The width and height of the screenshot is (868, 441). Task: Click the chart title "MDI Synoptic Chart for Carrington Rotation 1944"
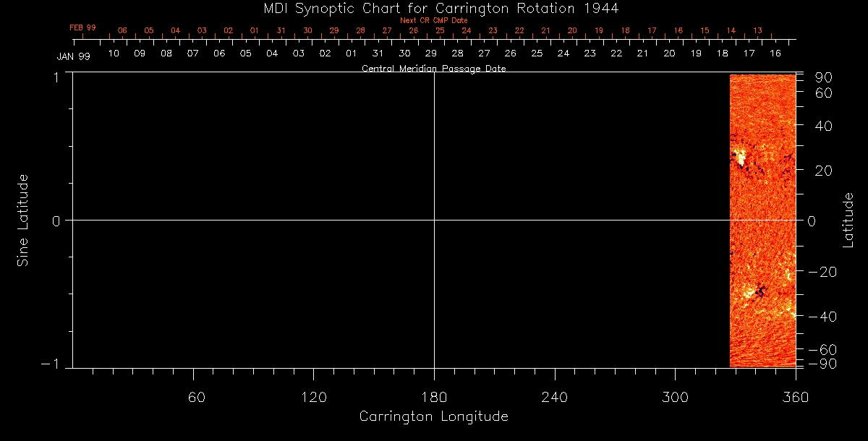(433, 8)
